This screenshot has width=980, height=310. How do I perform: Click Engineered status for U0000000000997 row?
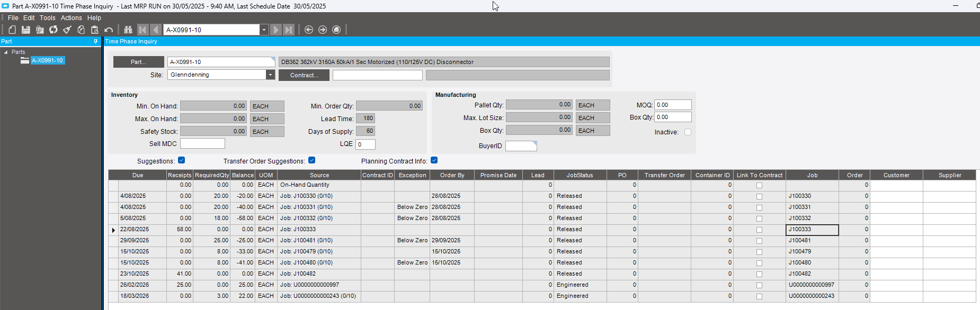tap(580, 285)
